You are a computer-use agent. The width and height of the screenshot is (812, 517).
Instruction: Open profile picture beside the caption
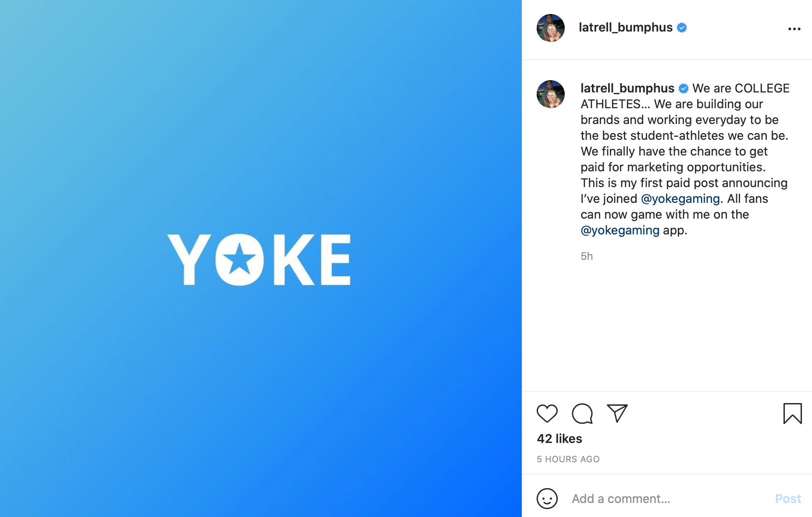[550, 94]
